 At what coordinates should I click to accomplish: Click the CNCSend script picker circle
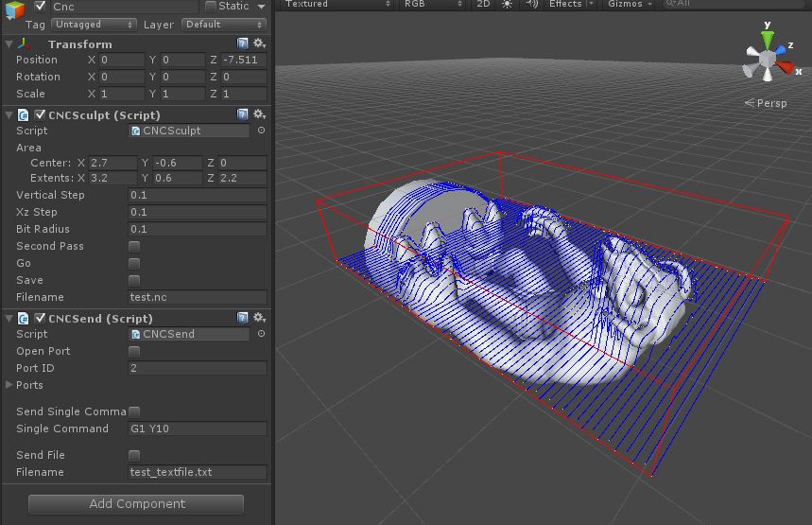(262, 334)
